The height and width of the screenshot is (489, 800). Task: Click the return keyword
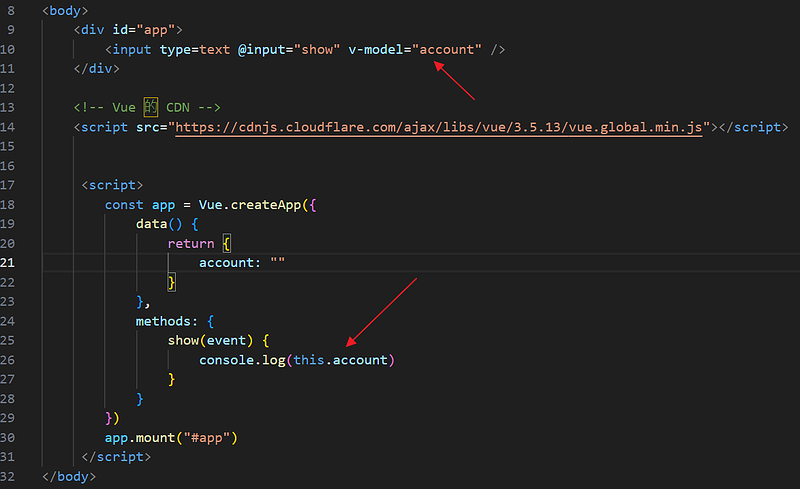[191, 243]
